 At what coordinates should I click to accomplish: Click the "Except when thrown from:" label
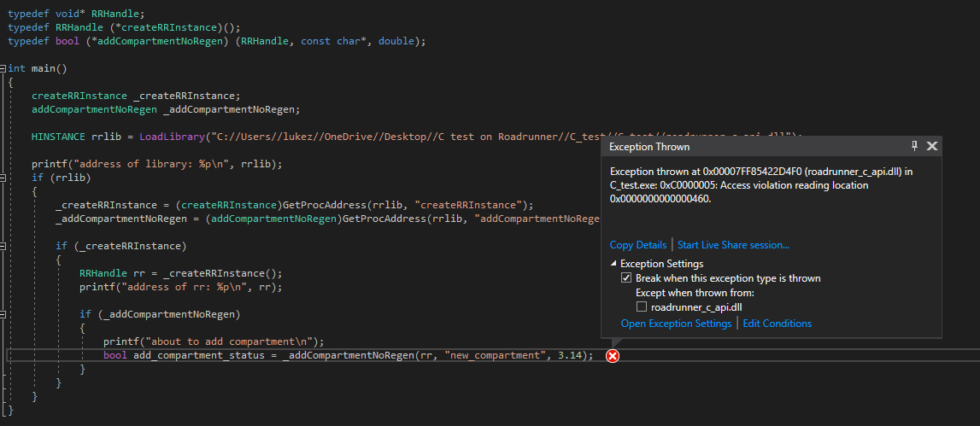pos(695,292)
